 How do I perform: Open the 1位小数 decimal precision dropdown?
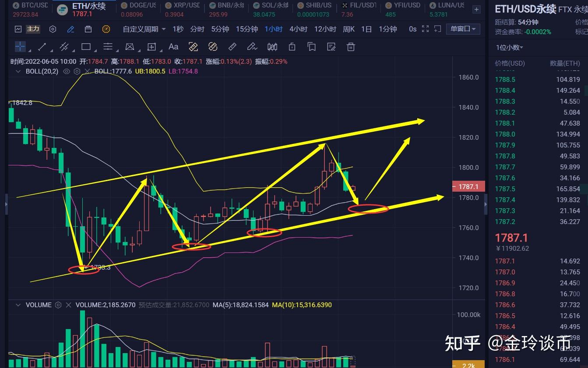tap(510, 47)
